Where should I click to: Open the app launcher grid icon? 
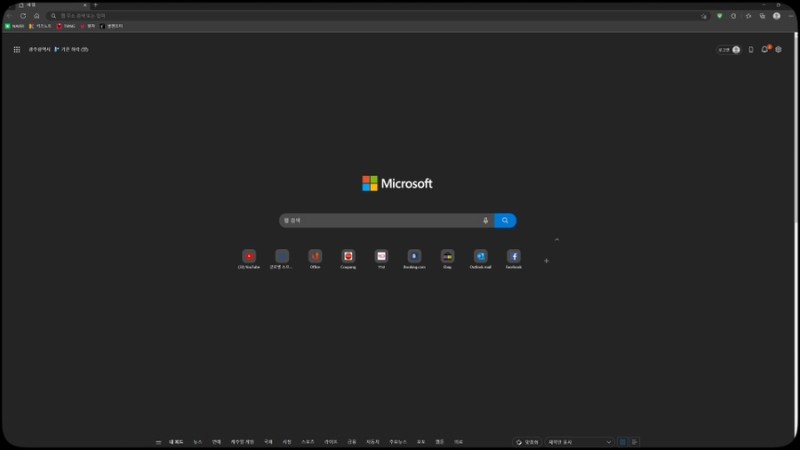pos(17,49)
